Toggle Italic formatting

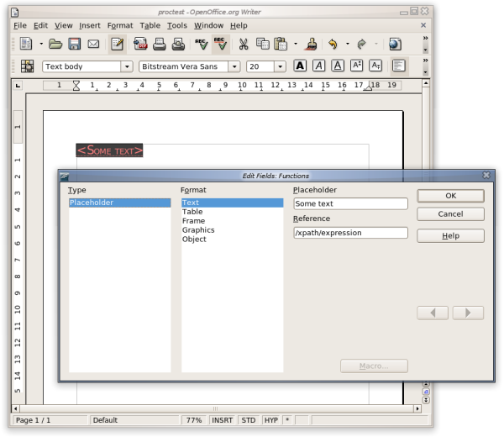pos(319,66)
